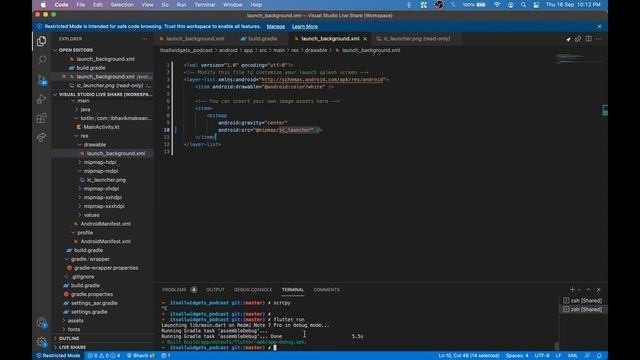Image resolution: width=640 pixels, height=360 pixels.
Task: Open the File menu
Action: click(81, 5)
